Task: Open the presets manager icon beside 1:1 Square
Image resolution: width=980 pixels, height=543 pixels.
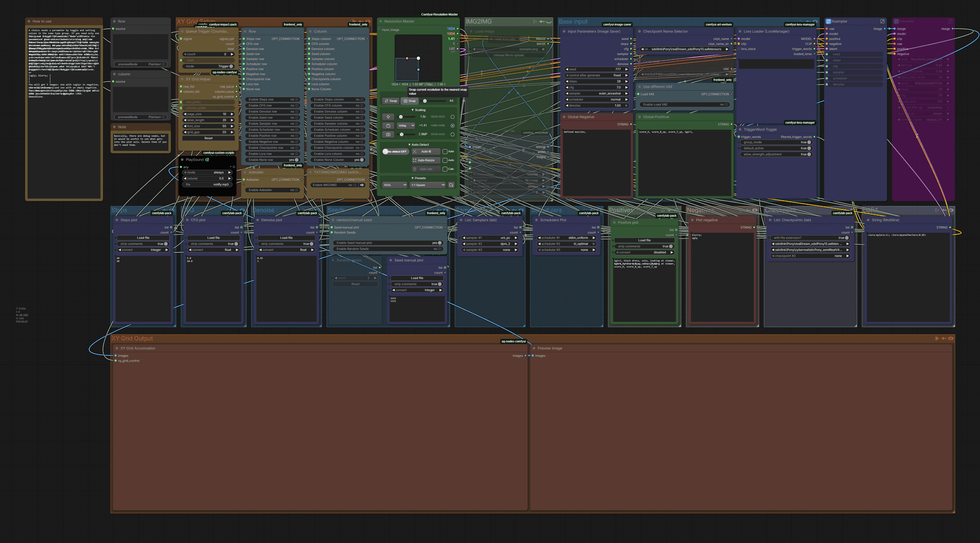Action: 451,185
